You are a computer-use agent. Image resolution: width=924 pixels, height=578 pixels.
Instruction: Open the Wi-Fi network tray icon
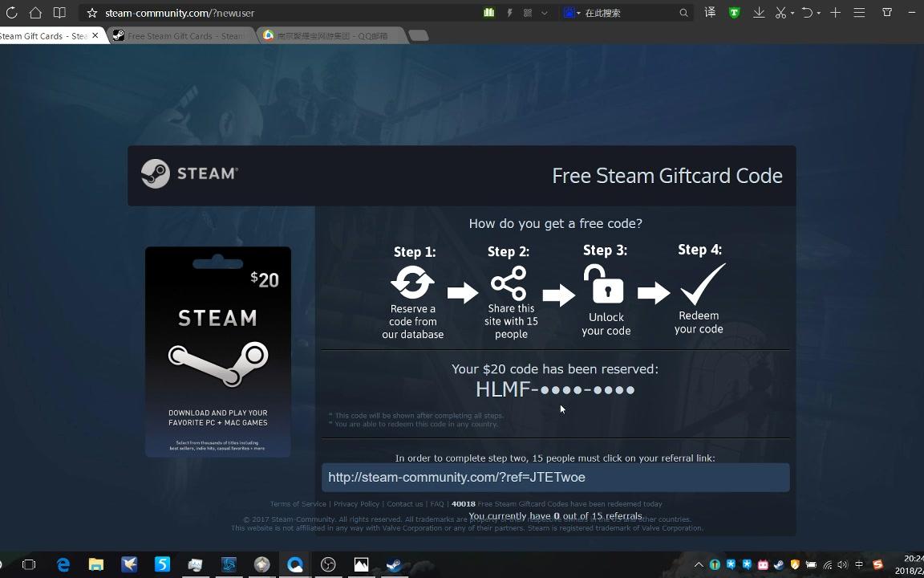pos(828,564)
